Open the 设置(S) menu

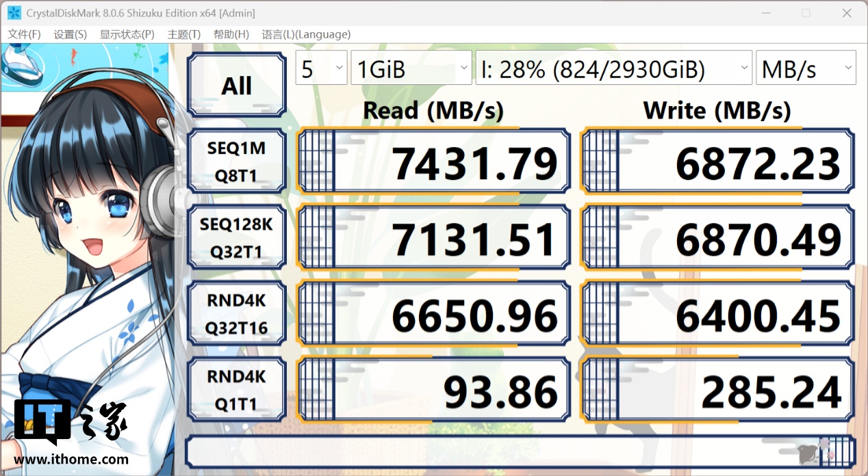coord(70,34)
